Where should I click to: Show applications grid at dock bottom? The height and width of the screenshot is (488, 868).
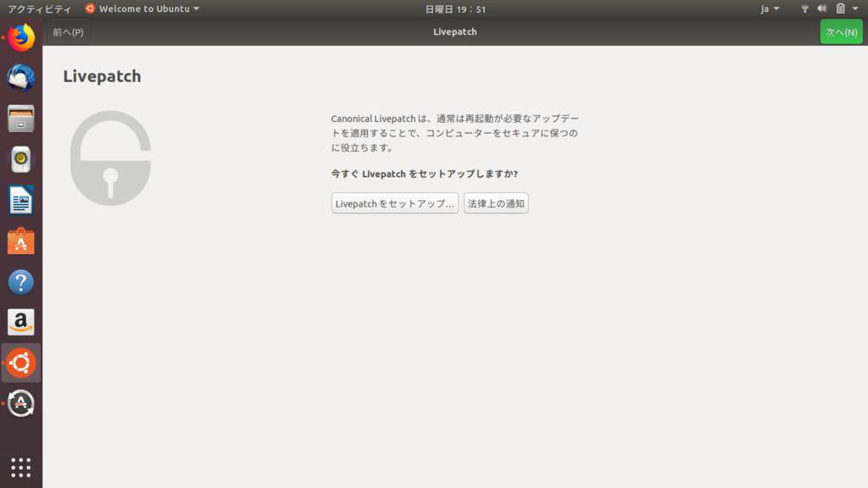(x=21, y=468)
